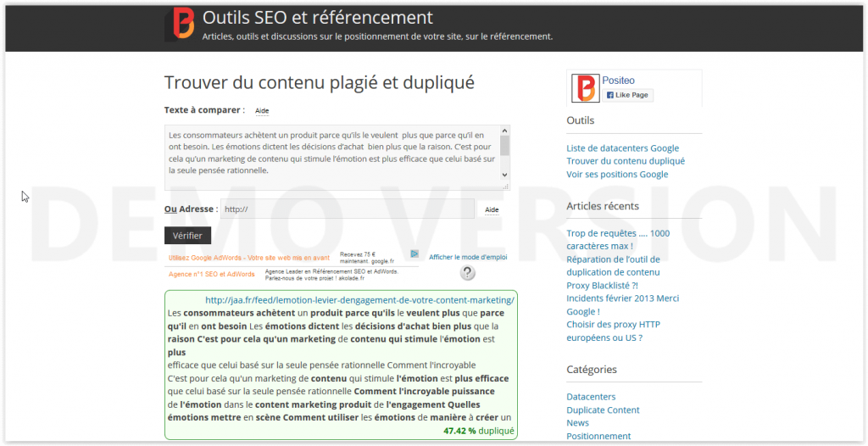Focus the Adresse URL input field
Viewport: 868px width, 446px height.
tap(347, 209)
